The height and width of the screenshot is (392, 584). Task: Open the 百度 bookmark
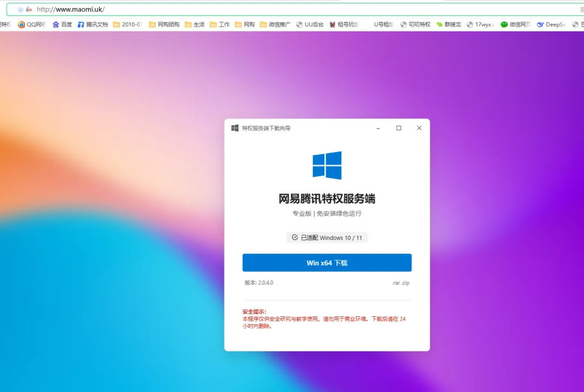pos(62,24)
